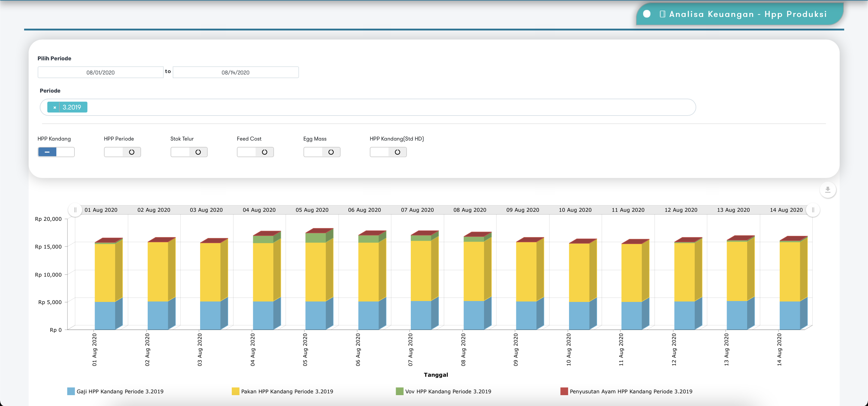Enable the Feed Cost toggle
The width and height of the screenshot is (868, 406).
255,152
